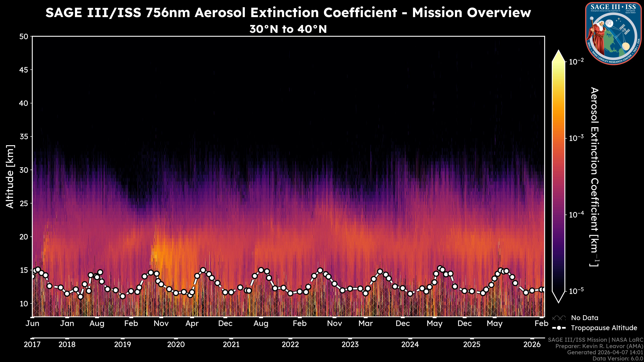Click the Tropopause Altitude legend line marker
Image resolution: width=644 pixels, height=362 pixels.
559,328
